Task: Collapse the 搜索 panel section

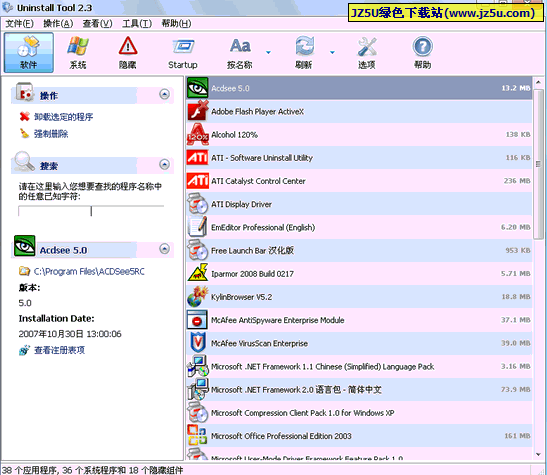Action: coord(165,164)
